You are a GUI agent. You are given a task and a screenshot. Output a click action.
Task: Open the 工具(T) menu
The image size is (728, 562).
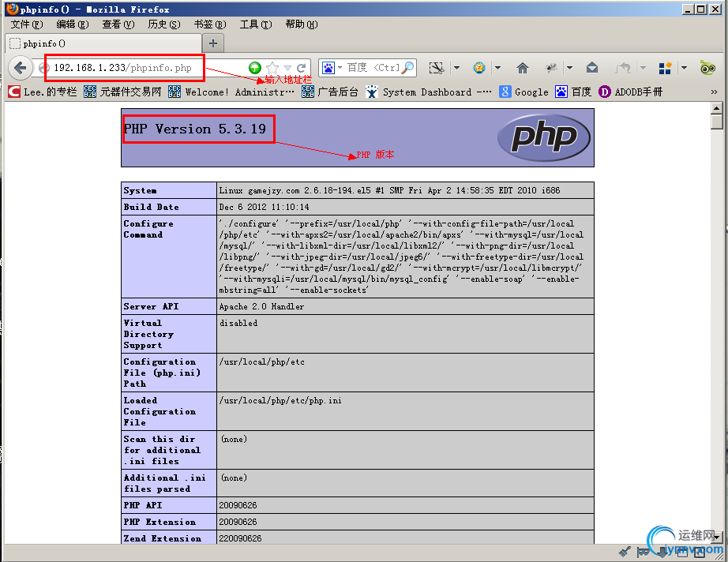pyautogui.click(x=256, y=24)
